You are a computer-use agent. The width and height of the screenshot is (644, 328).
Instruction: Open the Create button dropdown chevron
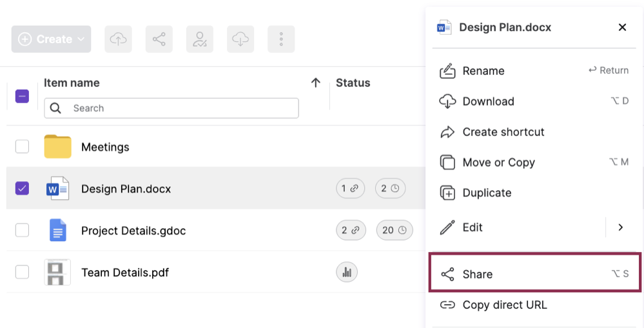[x=81, y=39]
